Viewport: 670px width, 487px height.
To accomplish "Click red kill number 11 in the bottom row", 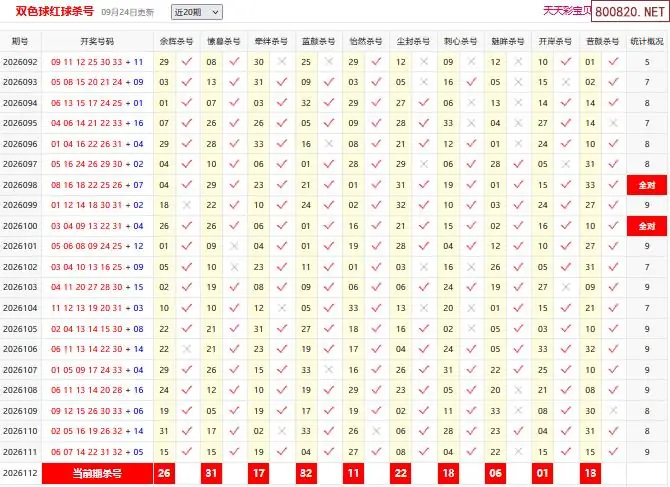I will (353, 473).
